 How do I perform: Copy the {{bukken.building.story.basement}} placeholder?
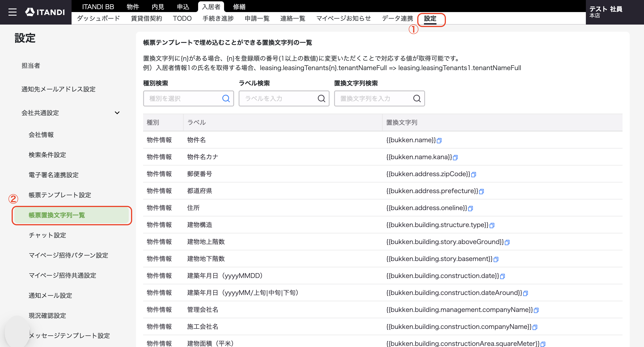(496, 259)
